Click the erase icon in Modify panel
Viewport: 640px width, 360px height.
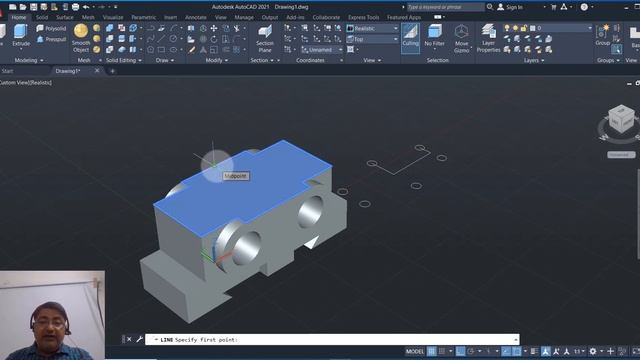coord(191,50)
